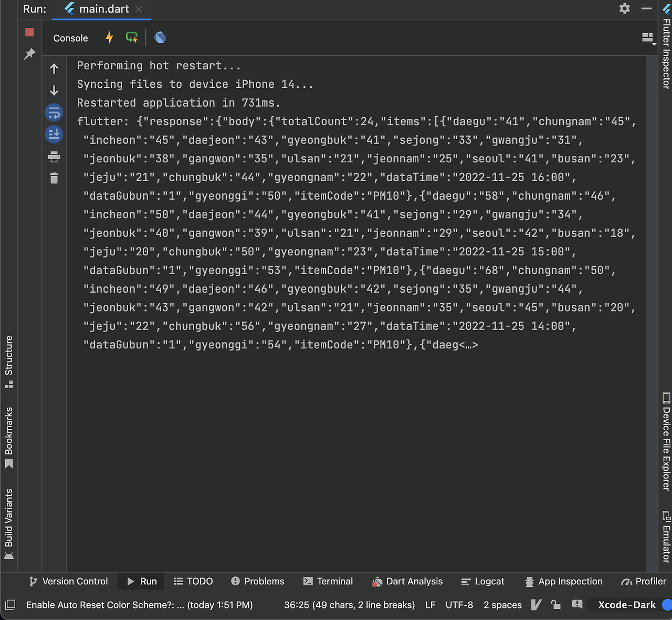
Task: Toggle scroll to end of console
Action: (54, 135)
